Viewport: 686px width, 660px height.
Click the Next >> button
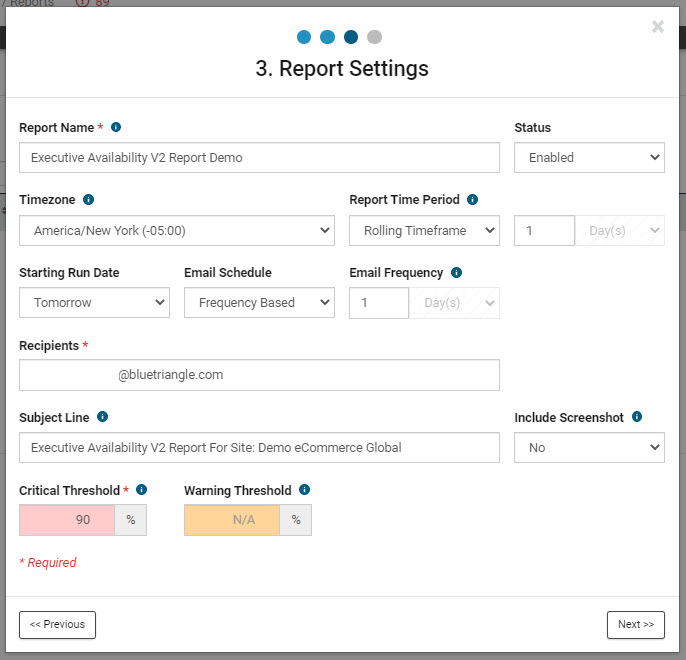click(635, 624)
